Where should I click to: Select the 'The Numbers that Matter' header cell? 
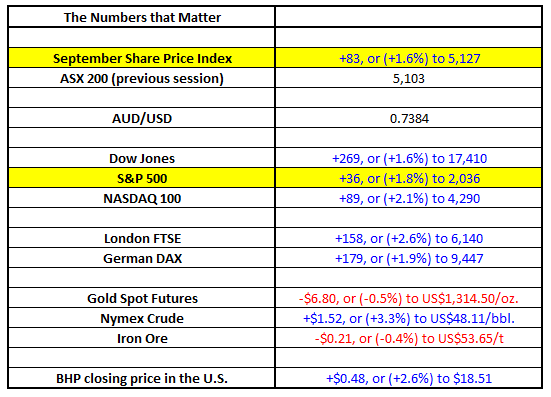tap(142, 17)
